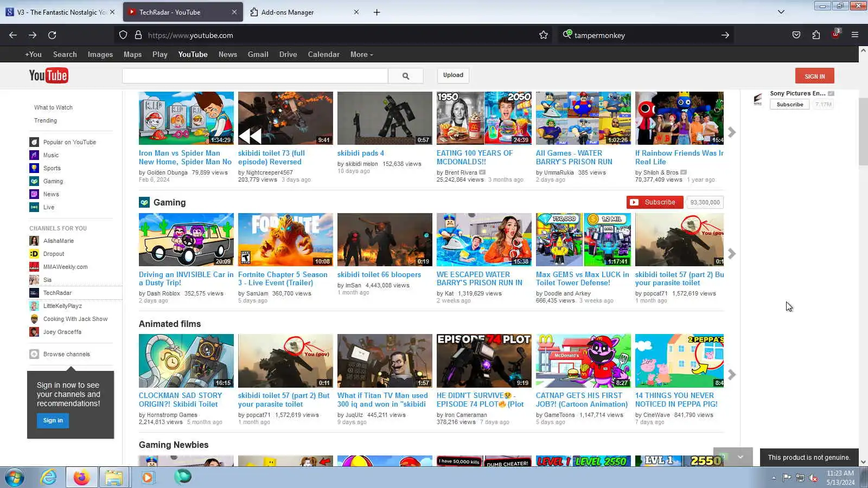
Task: Click the Upload button
Action: coord(453,75)
